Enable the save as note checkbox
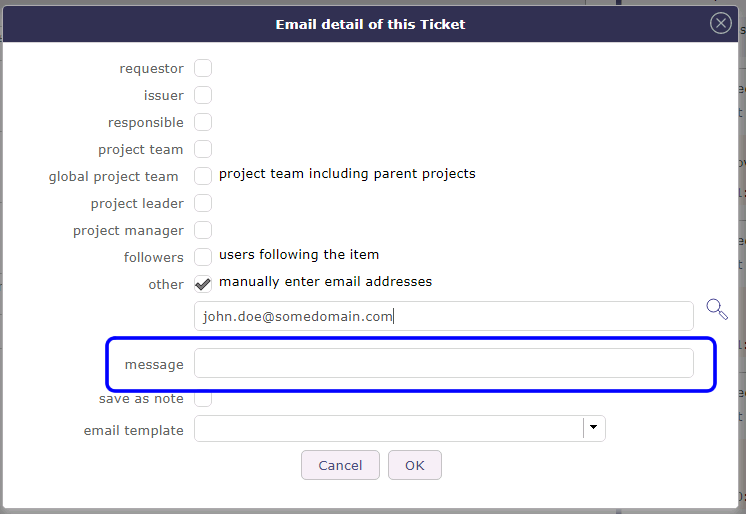 pyautogui.click(x=203, y=398)
